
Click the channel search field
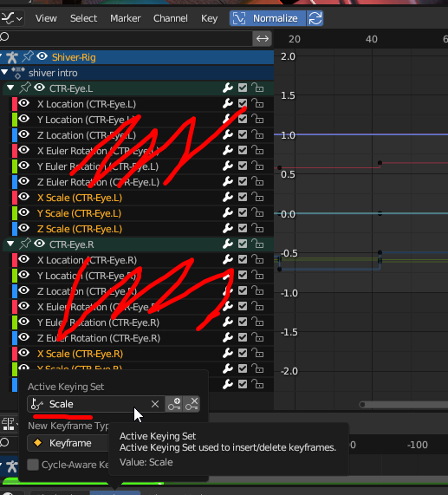127,38
